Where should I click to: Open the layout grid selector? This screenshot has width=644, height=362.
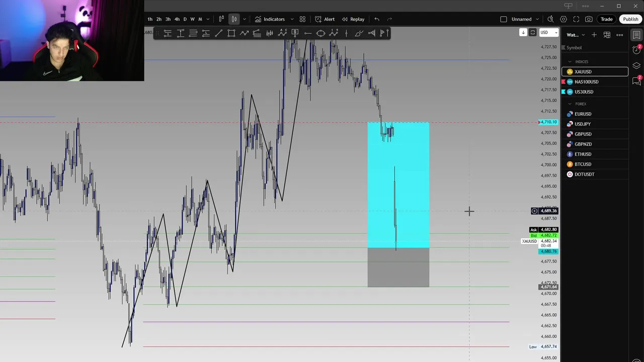coord(302,19)
